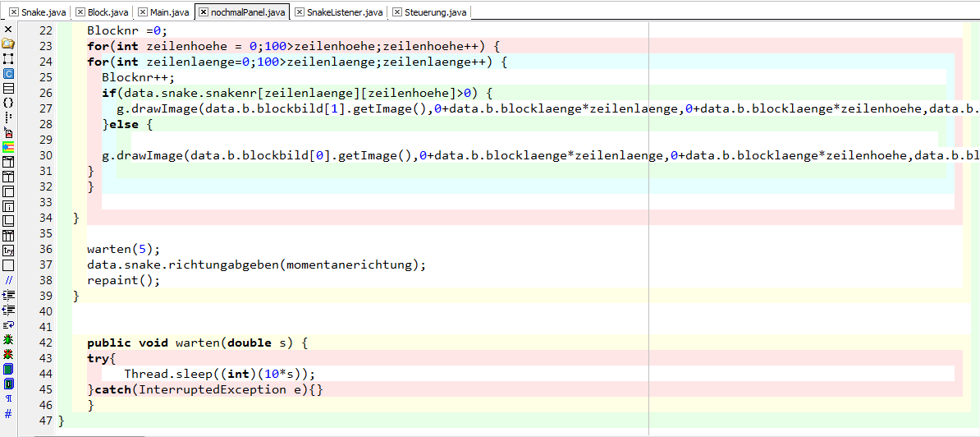This screenshot has height=437, width=980.
Task: Toggle line comment with the '//' icon
Action: tap(8, 280)
